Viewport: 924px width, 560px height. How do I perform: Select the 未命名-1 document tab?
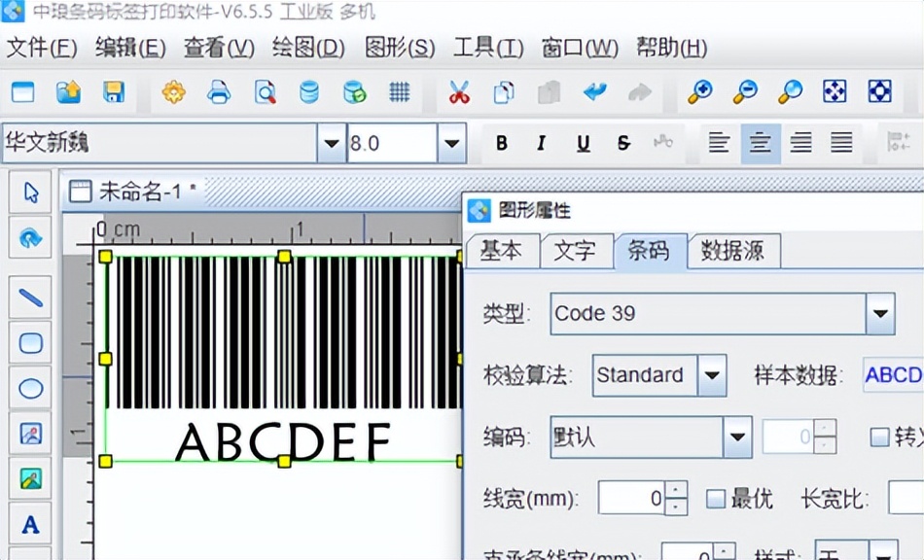[x=132, y=192]
